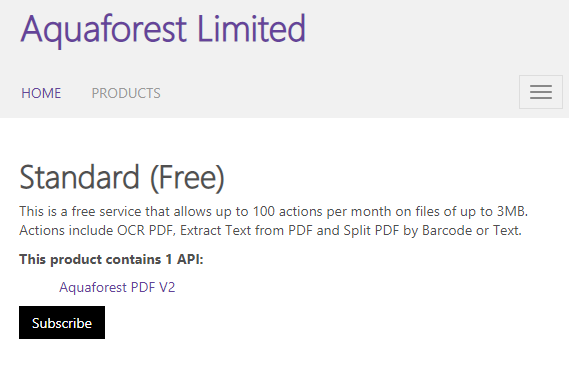Click the Standard (Free) heading
The width and height of the screenshot is (569, 366).
[x=122, y=177]
